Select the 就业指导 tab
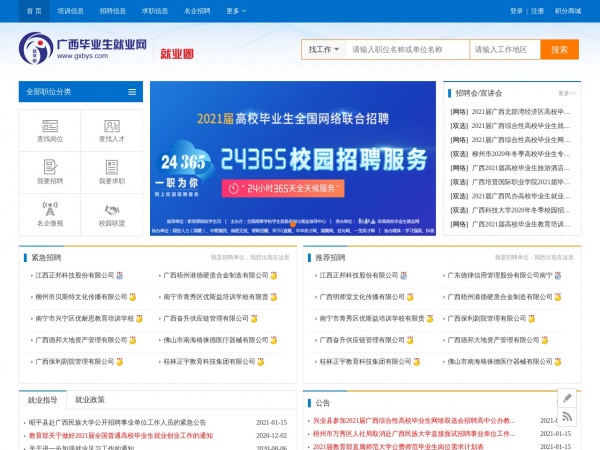This screenshot has height=450, width=600. click(x=43, y=400)
